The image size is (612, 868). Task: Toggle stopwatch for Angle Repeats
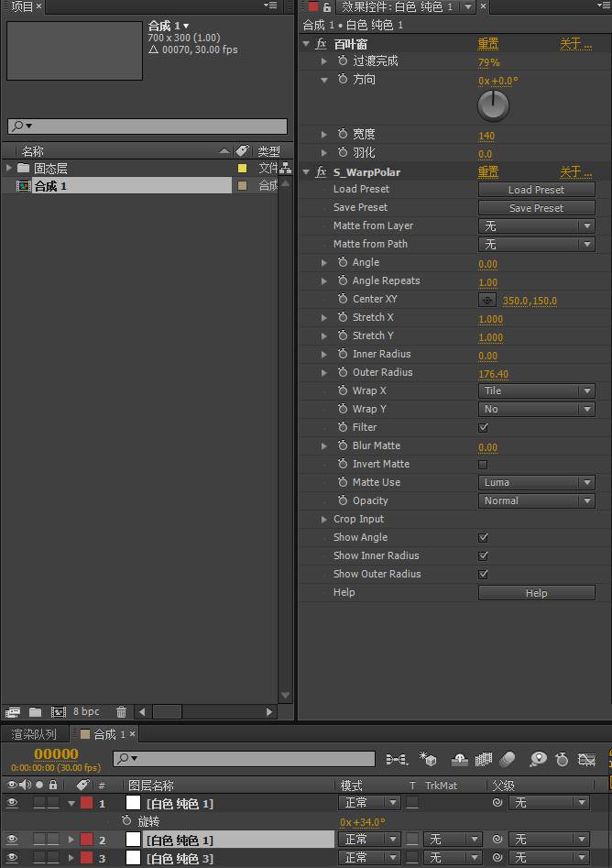click(343, 280)
